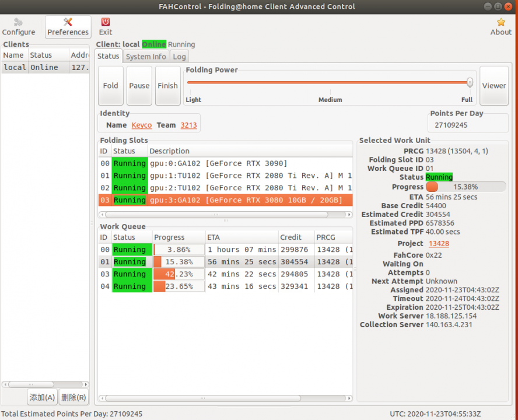Screen dimensions: 518x420
Task: Select work queue row 15.38% progress
Action: tap(226, 262)
